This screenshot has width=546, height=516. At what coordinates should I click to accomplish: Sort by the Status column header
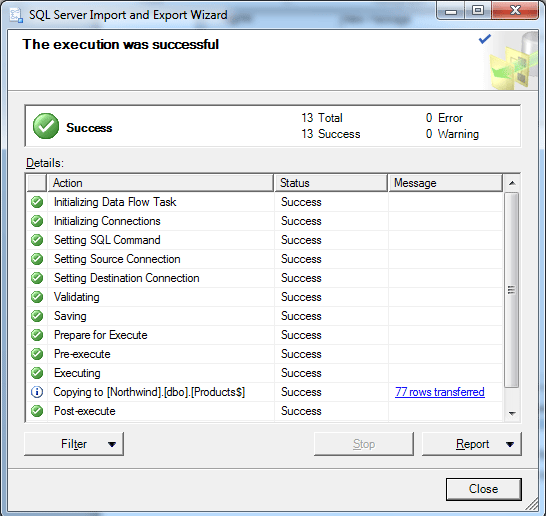tap(331, 183)
